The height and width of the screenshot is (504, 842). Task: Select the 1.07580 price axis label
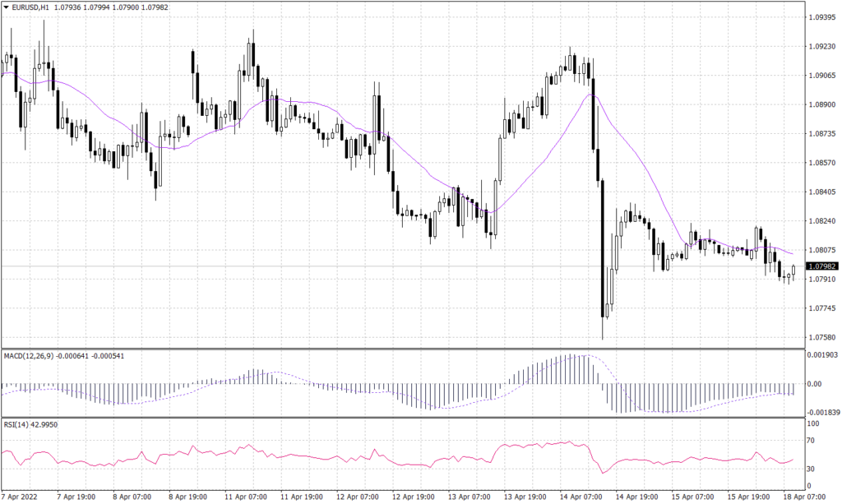pos(824,335)
